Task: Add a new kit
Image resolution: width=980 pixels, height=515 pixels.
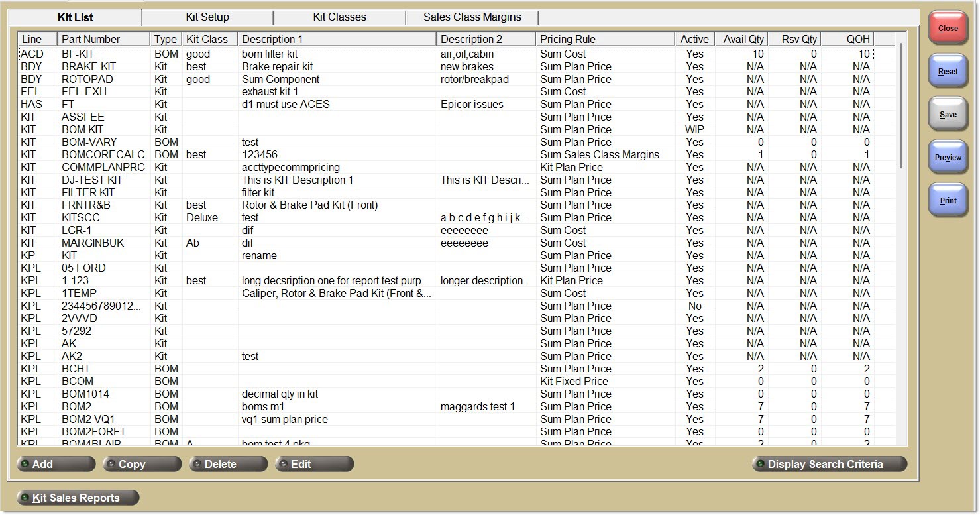Action: point(56,464)
